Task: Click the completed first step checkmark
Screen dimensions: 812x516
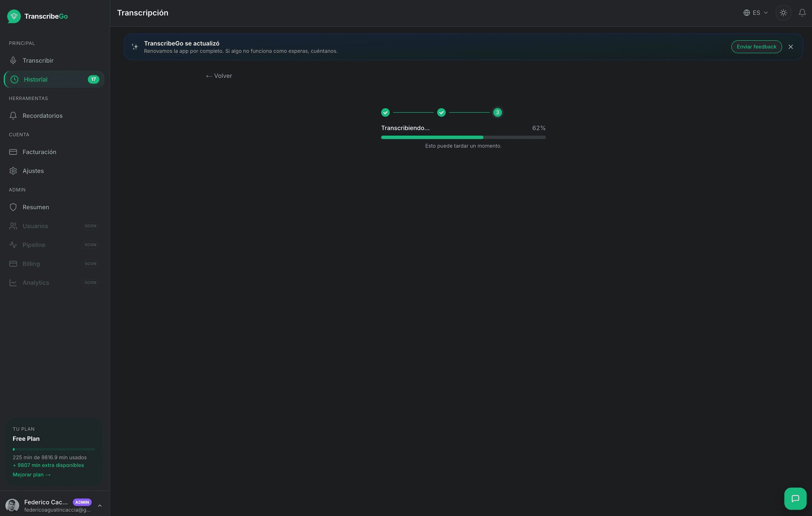Action: point(385,113)
